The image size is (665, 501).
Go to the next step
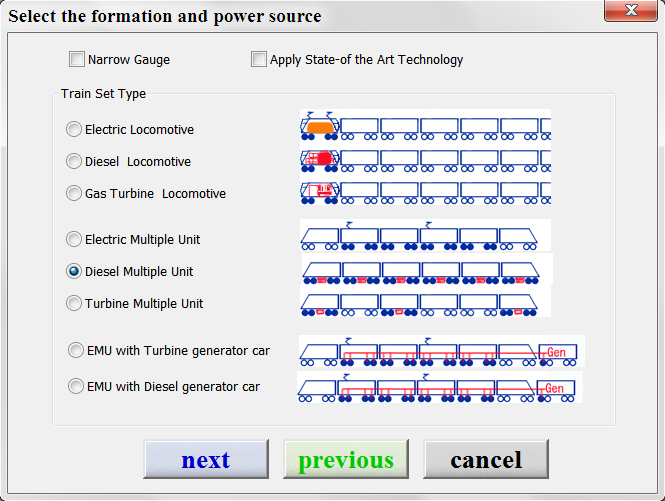[x=206, y=459]
